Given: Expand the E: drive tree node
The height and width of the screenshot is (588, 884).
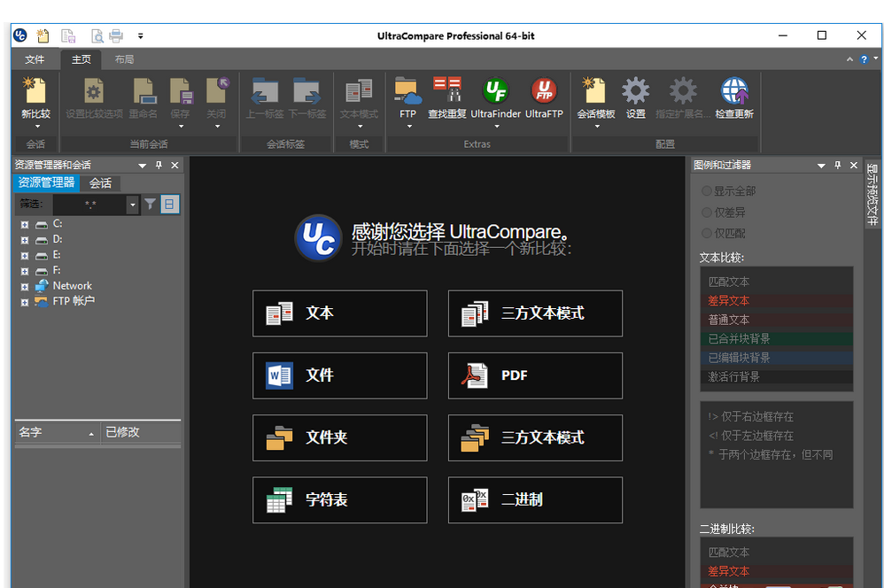Looking at the screenshot, I should coord(24,255).
